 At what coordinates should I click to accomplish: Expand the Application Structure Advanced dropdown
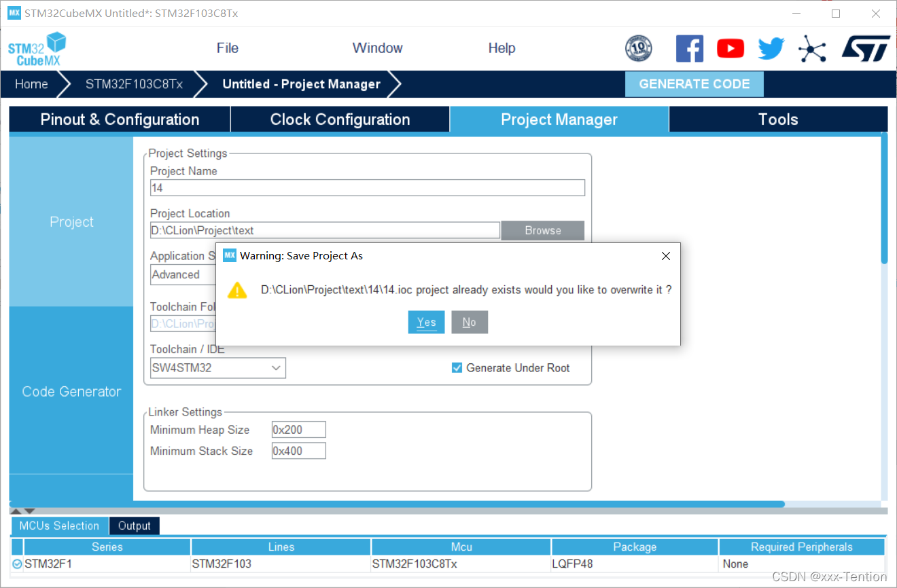(x=182, y=275)
